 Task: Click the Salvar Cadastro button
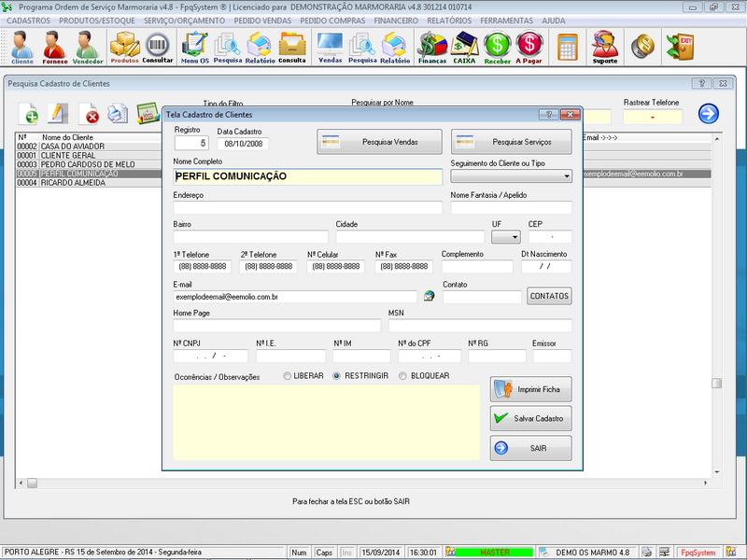tap(530, 418)
